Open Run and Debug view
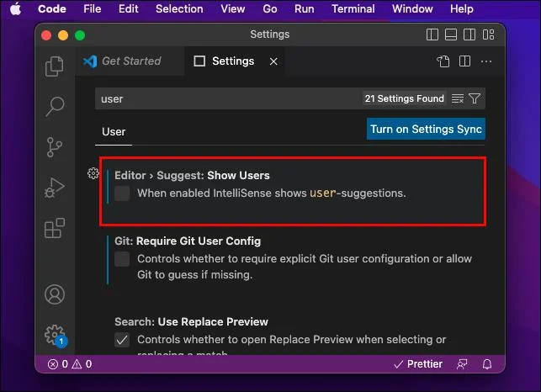Viewport: 541px width, 392px height. [55, 188]
